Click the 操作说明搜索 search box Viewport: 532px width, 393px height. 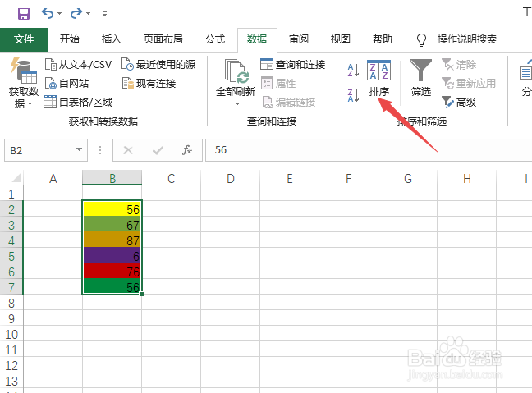pyautogui.click(x=467, y=39)
